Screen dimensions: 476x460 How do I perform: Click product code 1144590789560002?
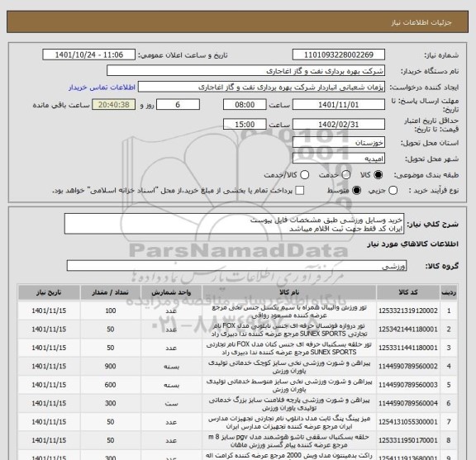pyautogui.click(x=408, y=367)
